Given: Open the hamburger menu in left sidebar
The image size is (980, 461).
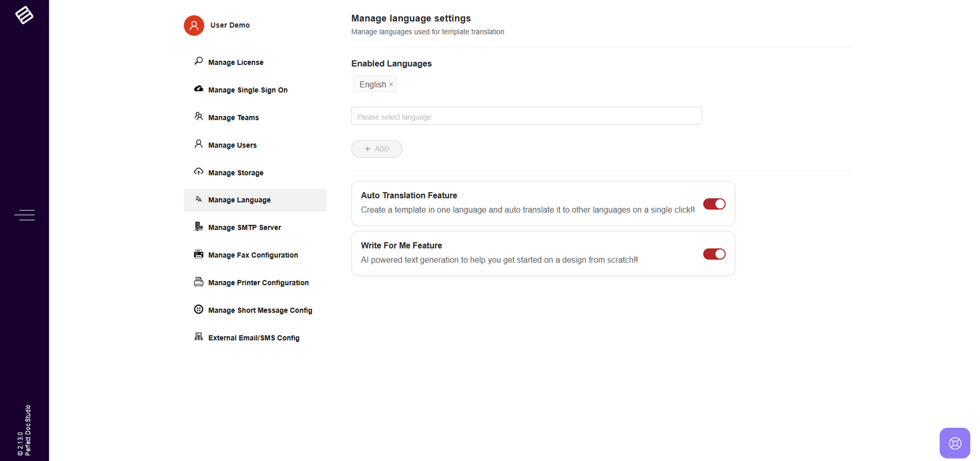Looking at the screenshot, I should [x=24, y=215].
